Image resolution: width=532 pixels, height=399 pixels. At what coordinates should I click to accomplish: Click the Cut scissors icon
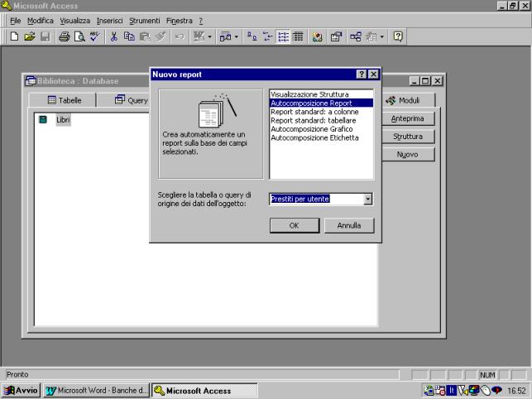pyautogui.click(x=113, y=36)
